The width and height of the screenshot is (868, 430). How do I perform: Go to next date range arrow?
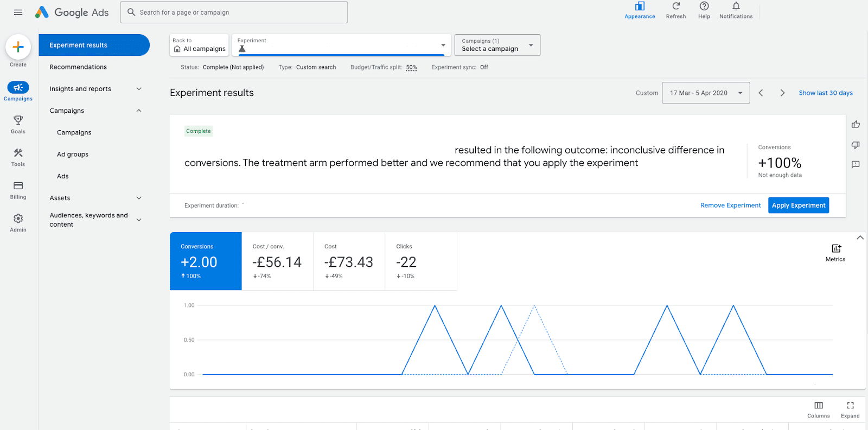click(782, 93)
